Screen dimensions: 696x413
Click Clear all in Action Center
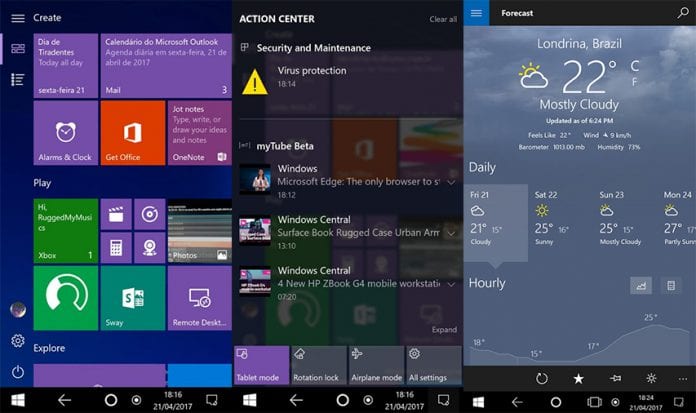click(x=443, y=19)
